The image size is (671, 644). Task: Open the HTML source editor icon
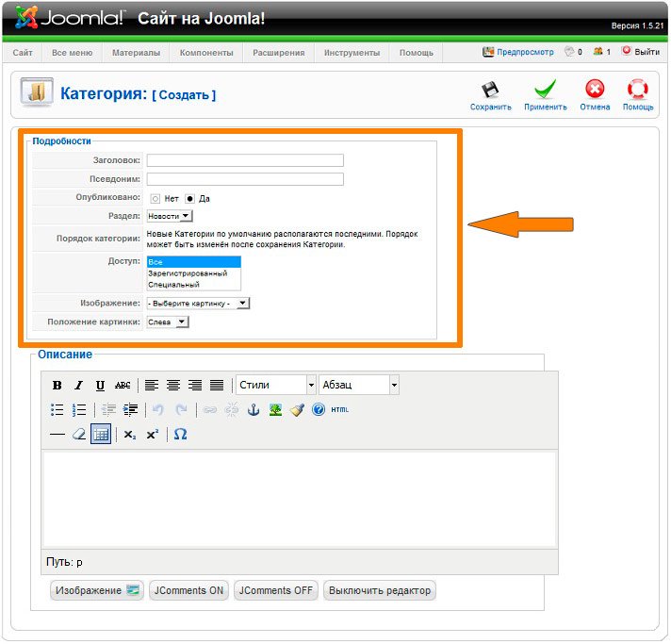click(339, 409)
